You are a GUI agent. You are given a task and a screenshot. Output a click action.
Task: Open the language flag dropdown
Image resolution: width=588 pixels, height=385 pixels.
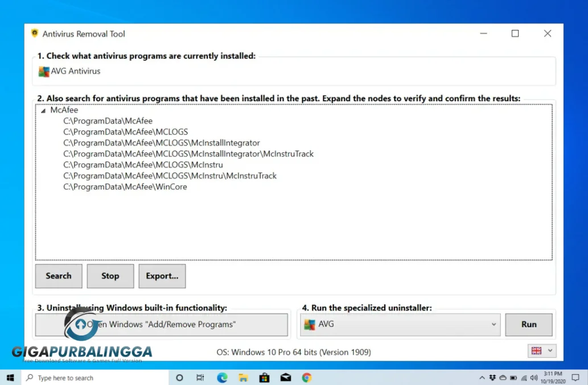542,351
